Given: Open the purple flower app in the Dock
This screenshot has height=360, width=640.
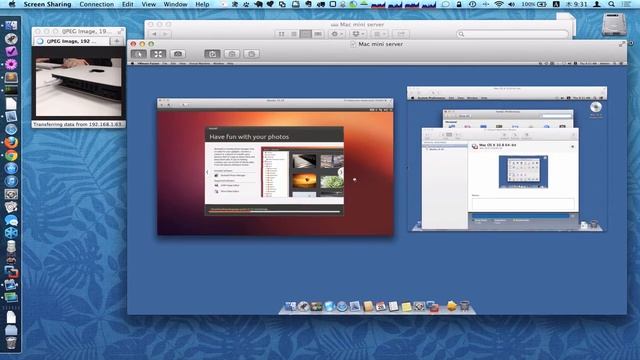Looking at the screenshot, I should pos(11,64).
